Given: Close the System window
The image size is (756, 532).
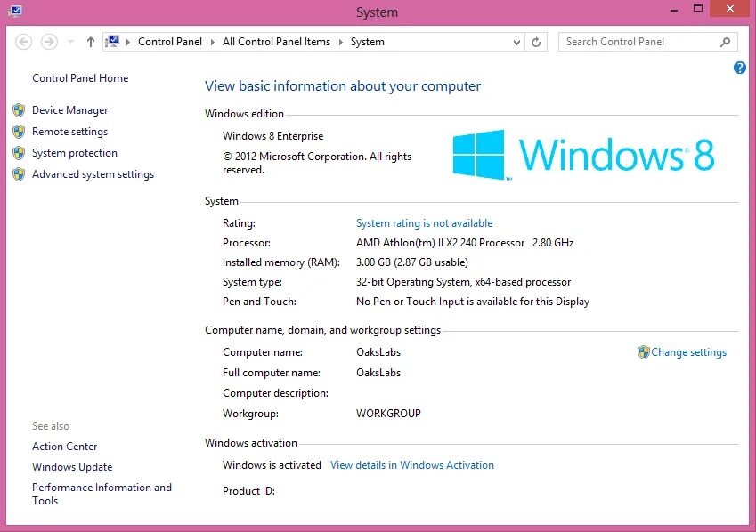Looking at the screenshot, I should [x=730, y=9].
